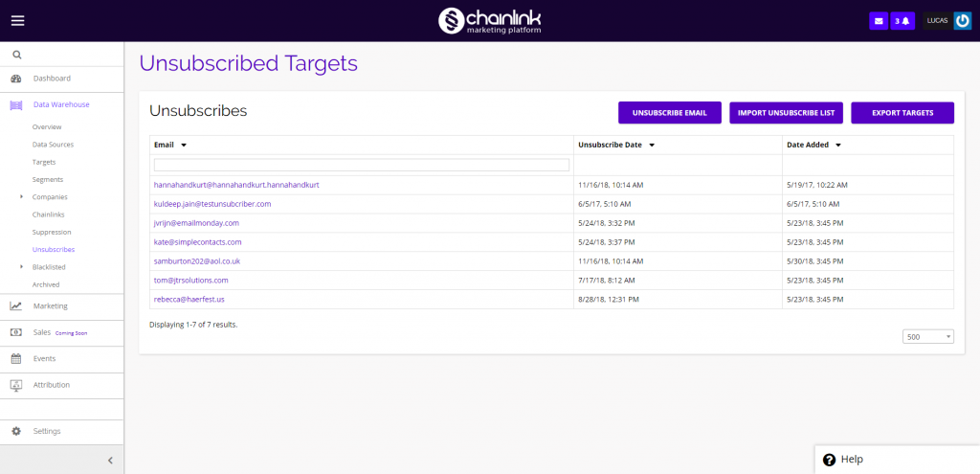Expand the Companies tree item arrow

coord(22,196)
